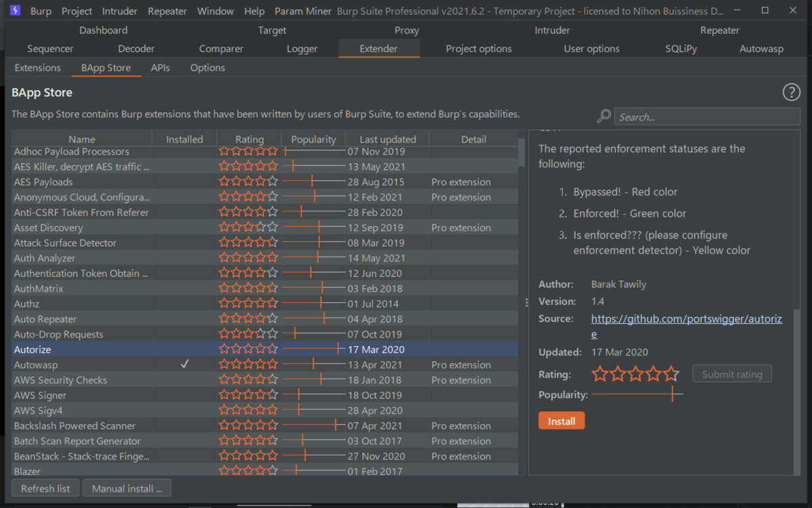This screenshot has width=812, height=508.
Task: Open the Param Miner menu
Action: point(303,11)
